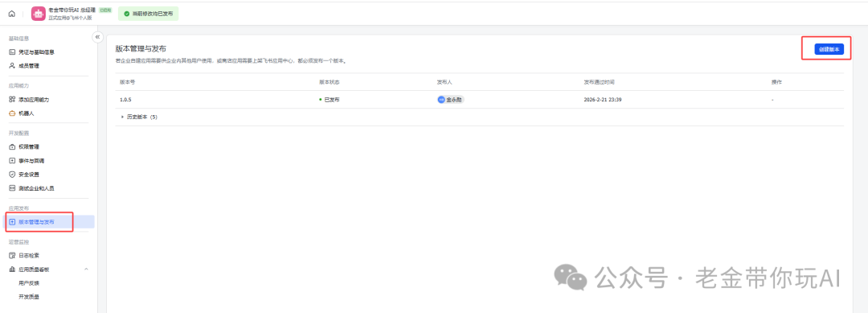Click the 运营监控 section label in sidebar
This screenshot has width=868, height=313.
click(18, 242)
